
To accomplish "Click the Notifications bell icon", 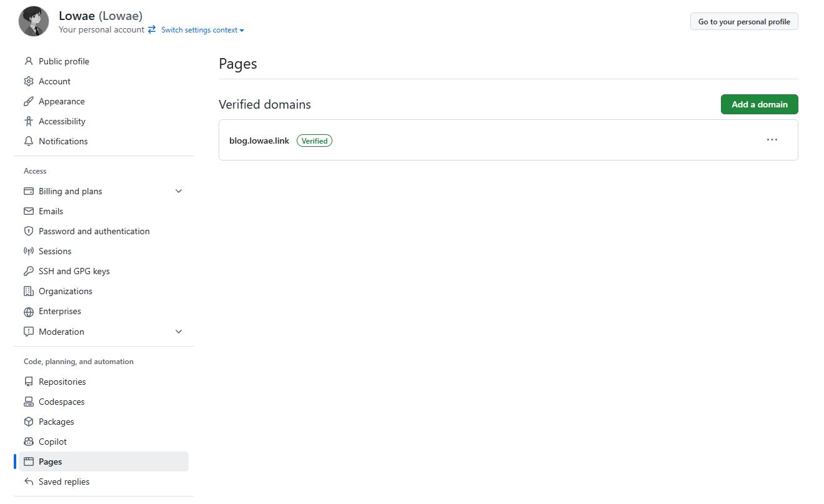I will click(x=29, y=141).
